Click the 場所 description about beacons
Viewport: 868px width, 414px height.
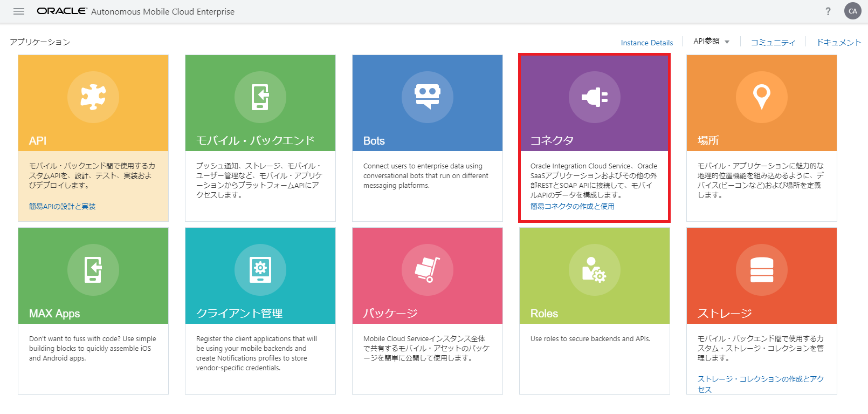pos(761,180)
